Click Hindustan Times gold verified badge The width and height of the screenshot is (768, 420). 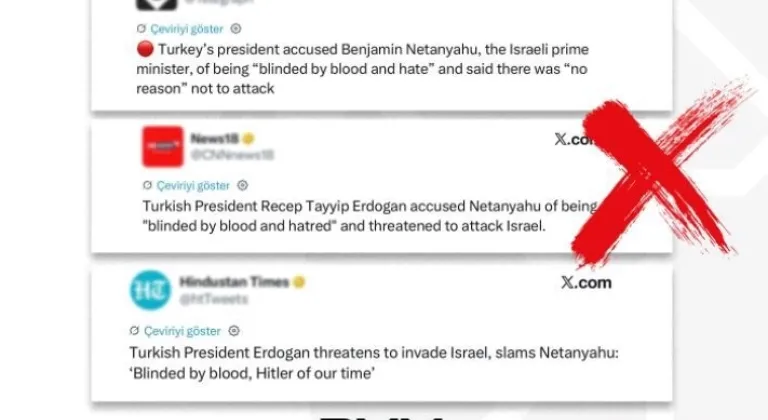(x=299, y=282)
